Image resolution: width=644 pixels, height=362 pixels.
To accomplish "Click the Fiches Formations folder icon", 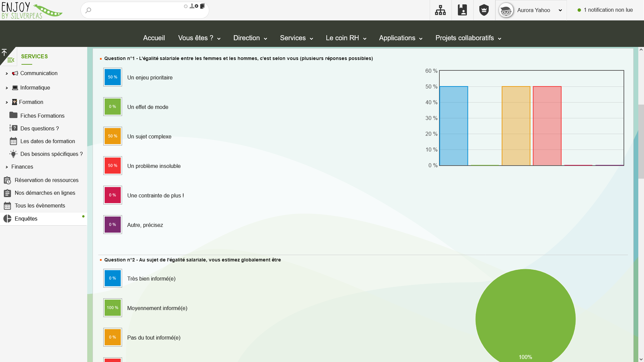I will [13, 115].
